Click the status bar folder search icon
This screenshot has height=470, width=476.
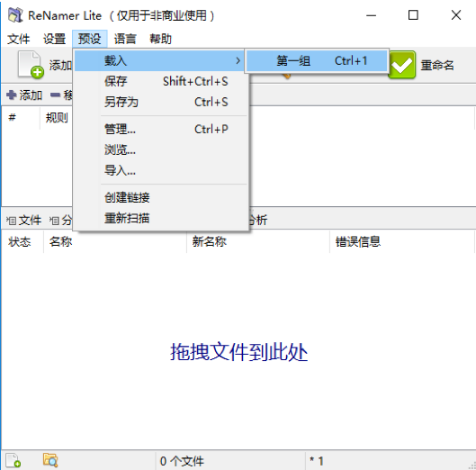(x=50, y=460)
